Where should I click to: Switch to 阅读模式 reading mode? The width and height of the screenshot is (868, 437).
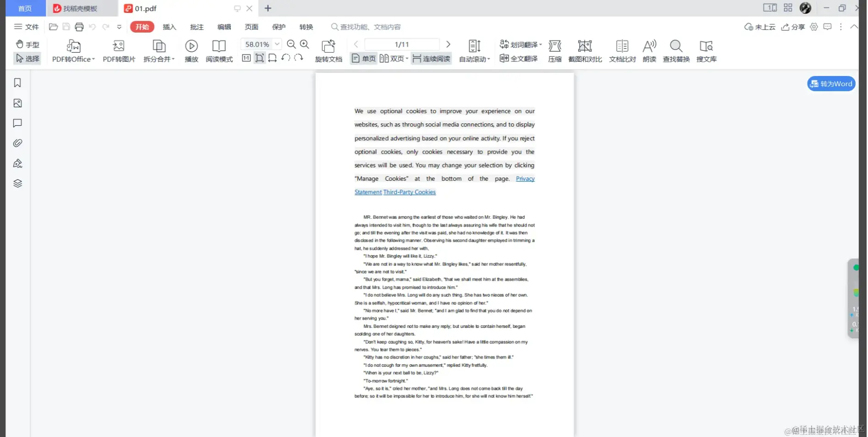tap(219, 51)
